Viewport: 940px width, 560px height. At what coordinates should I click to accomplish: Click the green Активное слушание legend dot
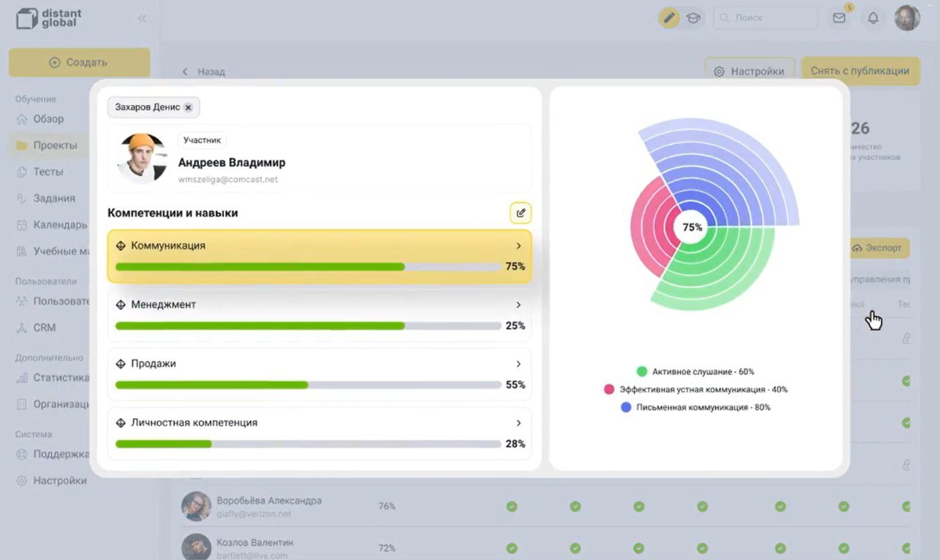pos(642,371)
